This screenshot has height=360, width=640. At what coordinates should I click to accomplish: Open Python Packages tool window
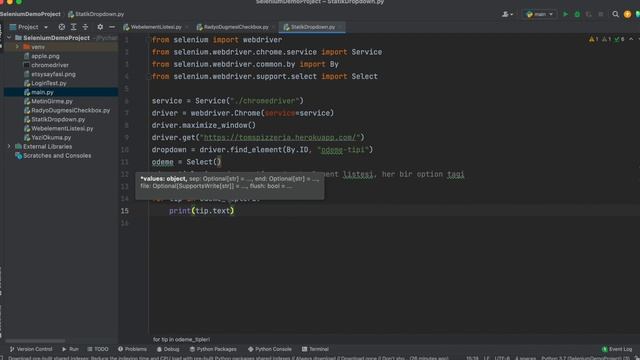pos(213,349)
